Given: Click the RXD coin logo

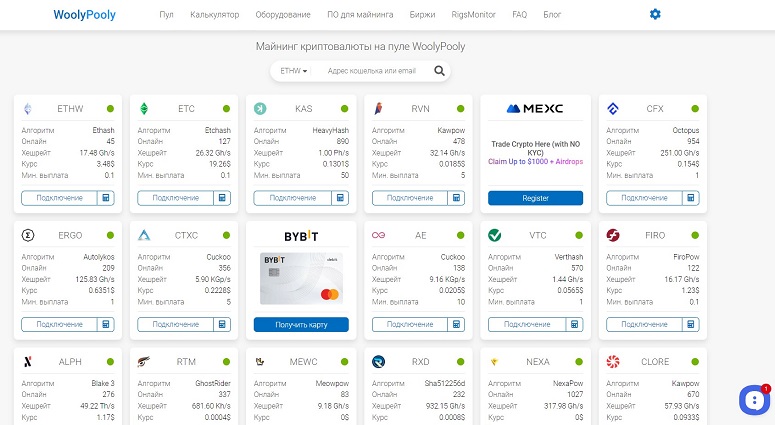Looking at the screenshot, I should pos(379,362).
